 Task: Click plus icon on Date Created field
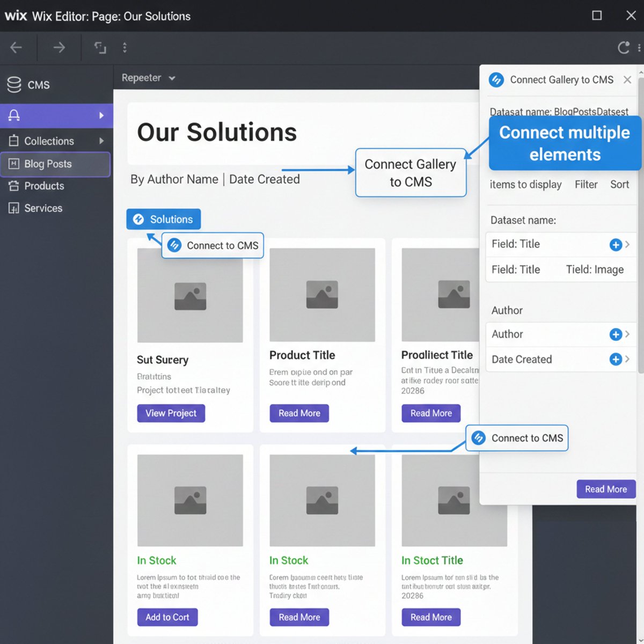click(x=616, y=359)
